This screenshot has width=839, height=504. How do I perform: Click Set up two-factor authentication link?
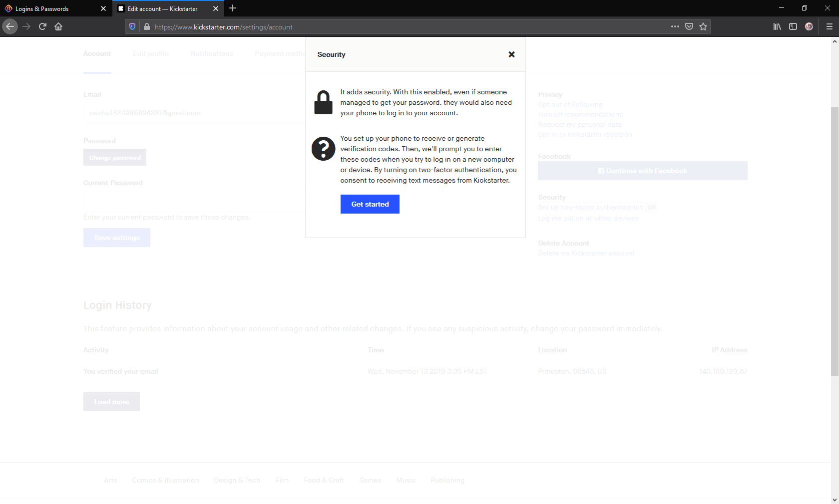[x=591, y=207]
